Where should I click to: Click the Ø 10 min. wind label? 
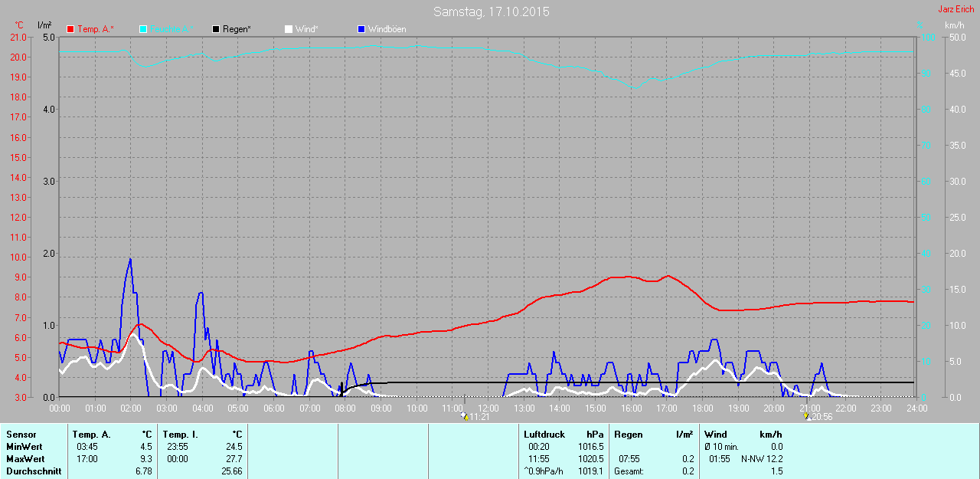pyautogui.click(x=721, y=447)
